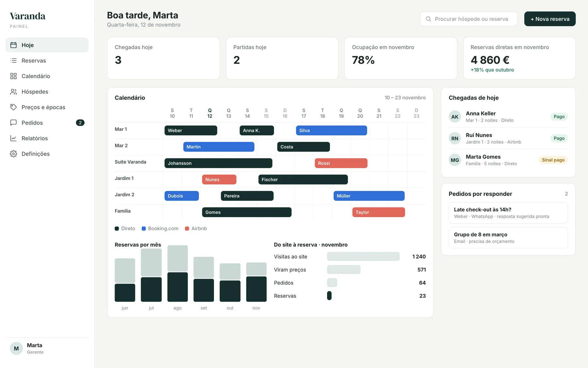Select the Reservas sidebar menu item

coord(47,61)
